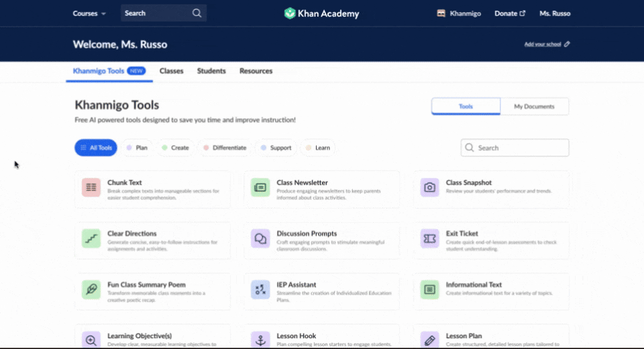The height and width of the screenshot is (349, 644).
Task: Open the Exit Ticket icon
Action: click(430, 239)
